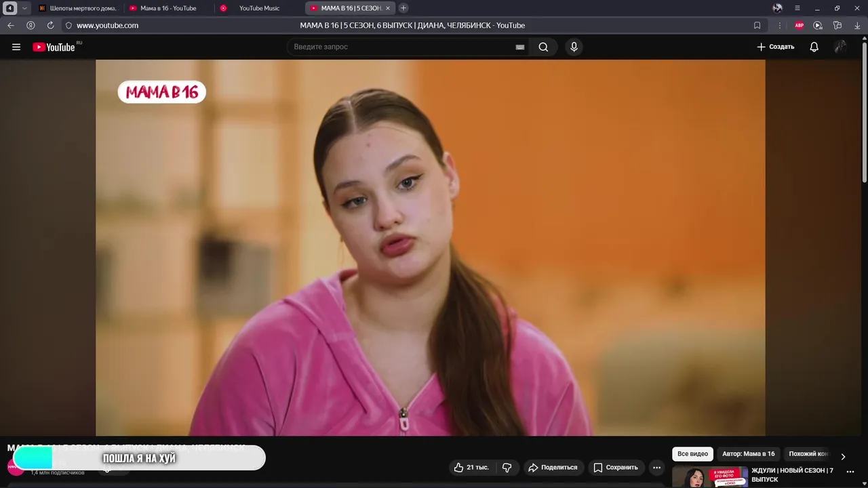Open the YouTube guide hamburger menu
Screen dimensions: 868x488
16,47
